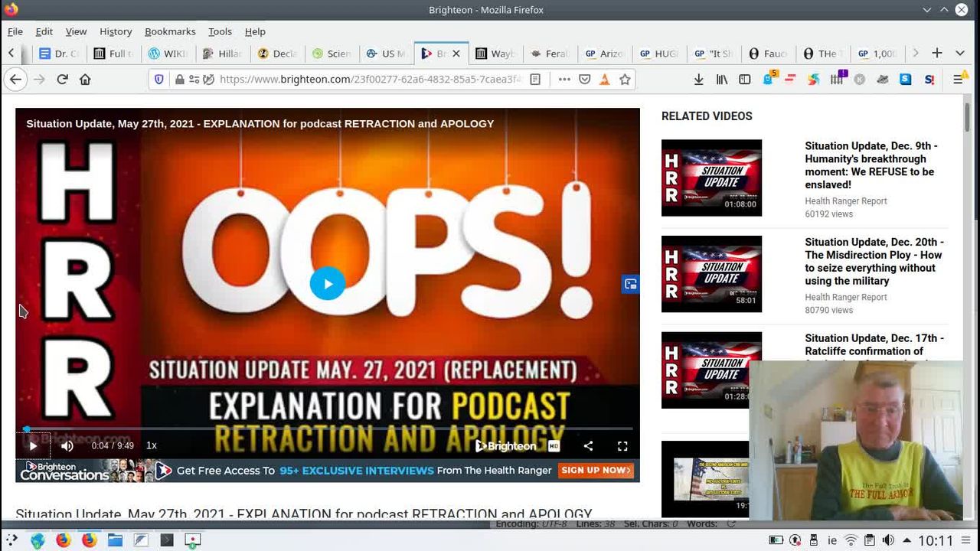This screenshot has height=551, width=980.
Task: Bookmark this page with the star icon
Action: (x=625, y=80)
